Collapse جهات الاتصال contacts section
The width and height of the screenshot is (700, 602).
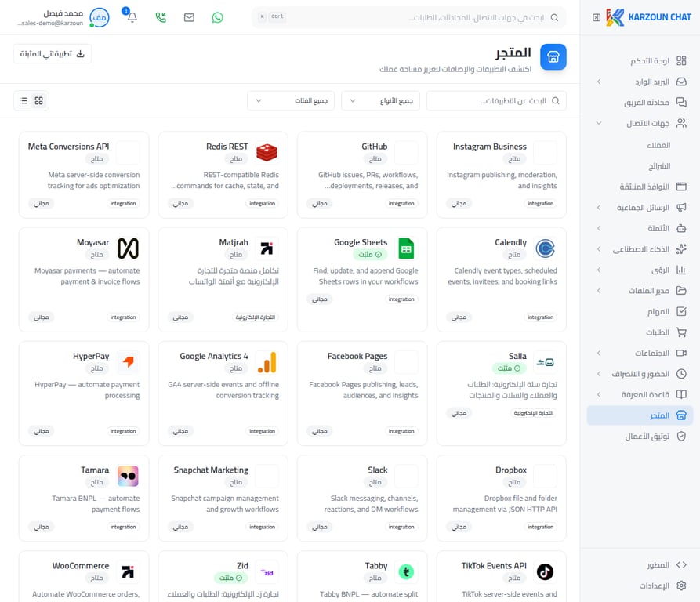(x=599, y=123)
